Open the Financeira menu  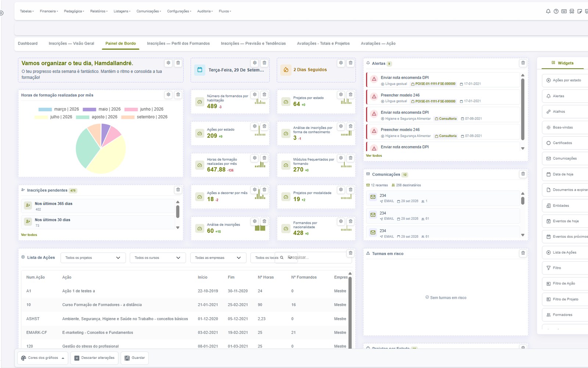(49, 11)
